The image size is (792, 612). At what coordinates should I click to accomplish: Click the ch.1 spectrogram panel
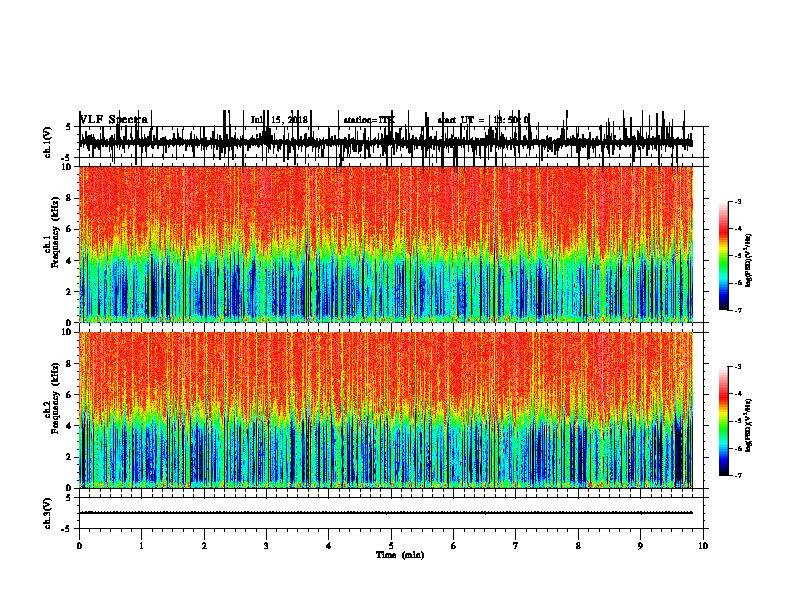point(386,244)
